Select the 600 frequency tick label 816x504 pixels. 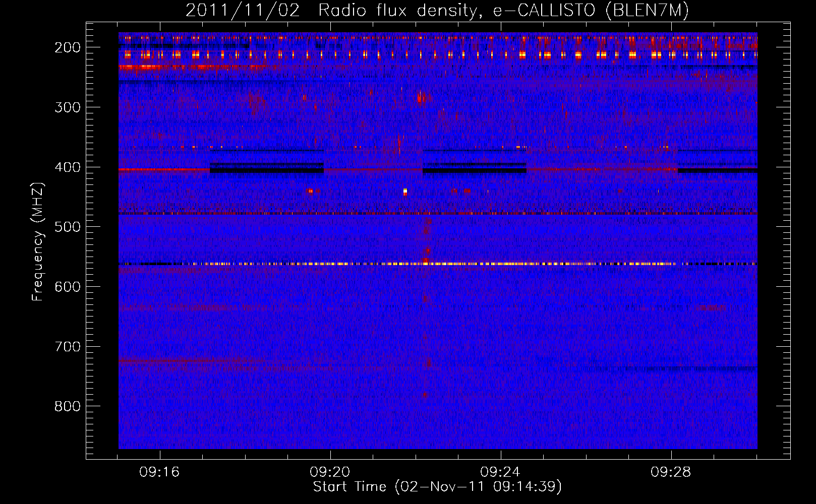pyautogui.click(x=68, y=287)
